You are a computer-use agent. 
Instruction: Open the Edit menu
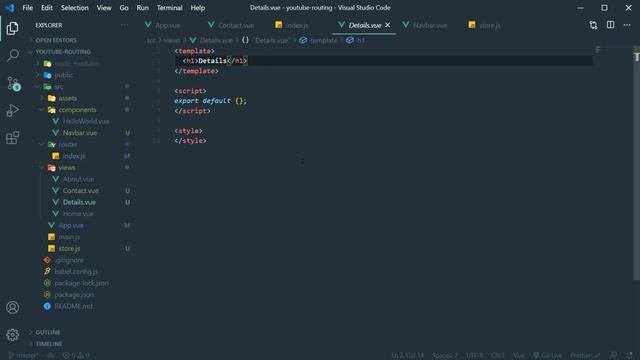click(x=47, y=8)
